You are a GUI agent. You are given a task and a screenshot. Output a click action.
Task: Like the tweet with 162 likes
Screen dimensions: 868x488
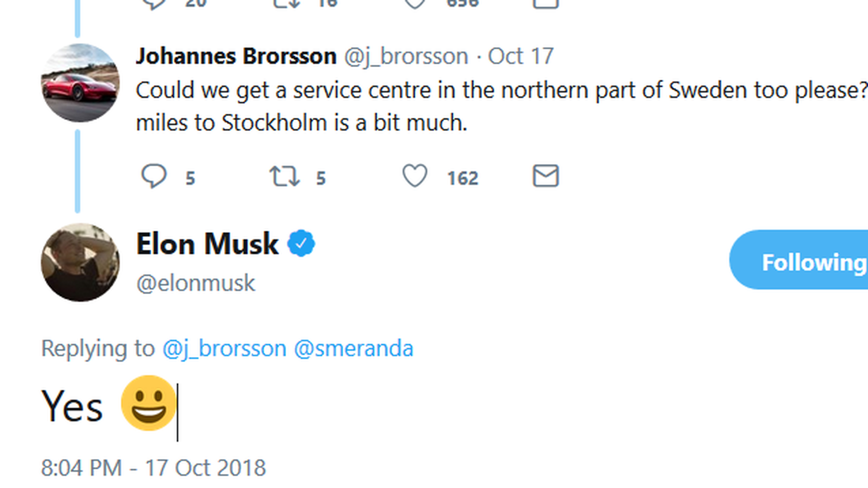pos(415,176)
